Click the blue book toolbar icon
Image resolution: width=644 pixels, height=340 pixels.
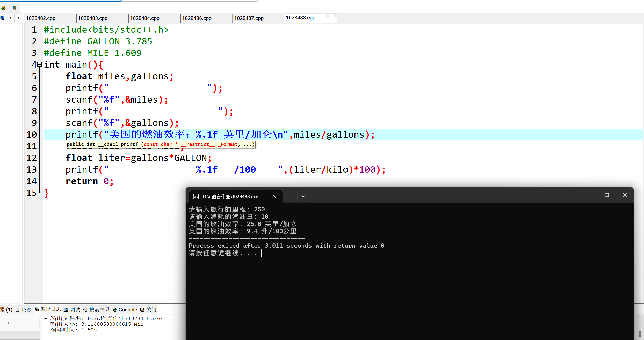coord(14,8)
